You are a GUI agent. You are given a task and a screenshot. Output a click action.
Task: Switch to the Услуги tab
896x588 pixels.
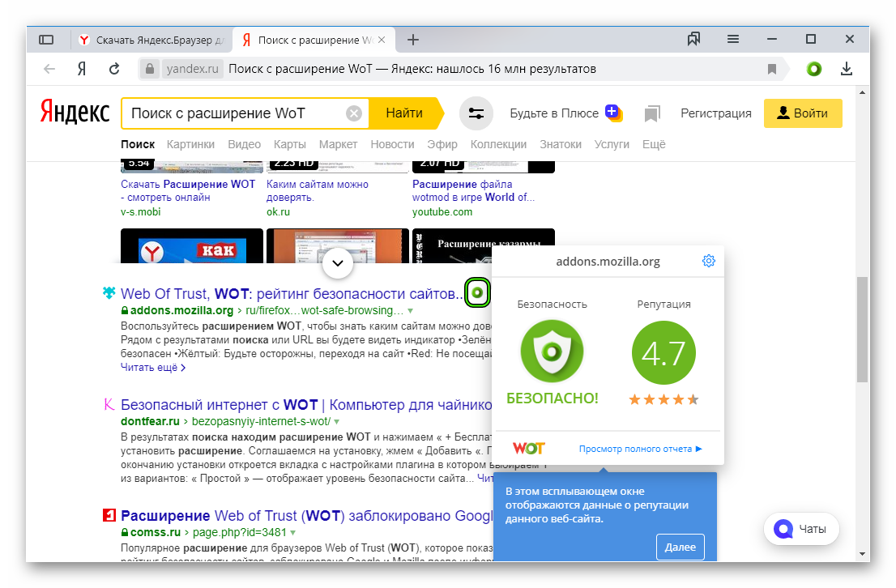click(x=612, y=145)
